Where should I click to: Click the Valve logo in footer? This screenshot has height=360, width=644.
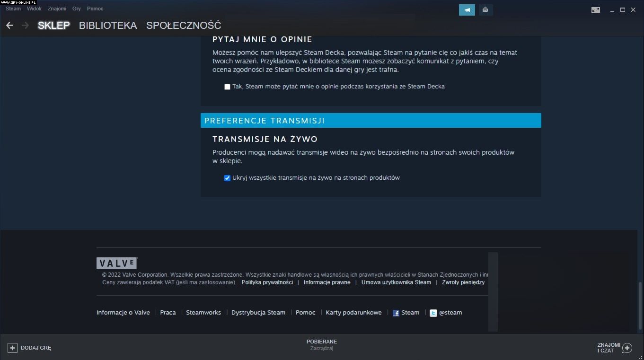(x=116, y=263)
